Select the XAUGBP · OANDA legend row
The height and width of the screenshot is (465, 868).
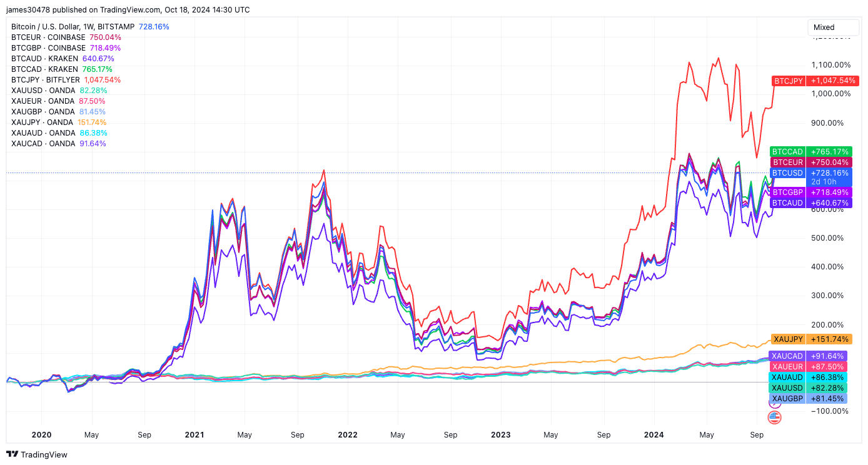[x=59, y=112]
